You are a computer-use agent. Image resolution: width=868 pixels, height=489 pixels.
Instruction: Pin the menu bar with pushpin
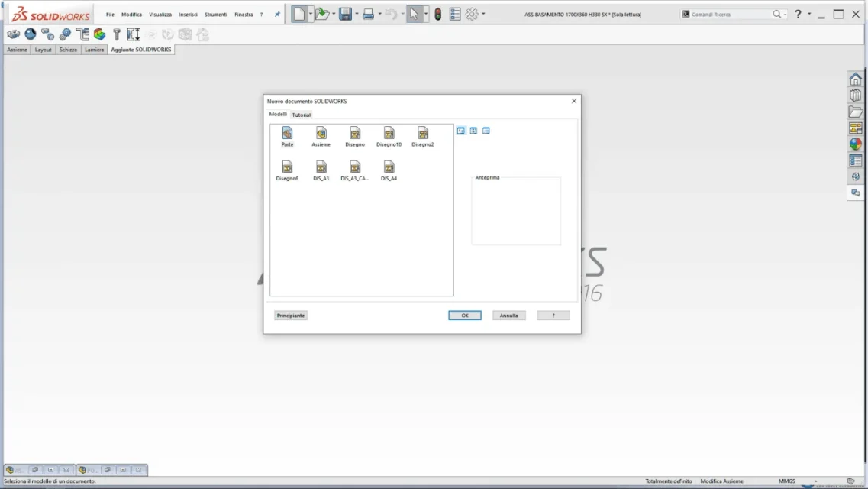pyautogui.click(x=277, y=15)
